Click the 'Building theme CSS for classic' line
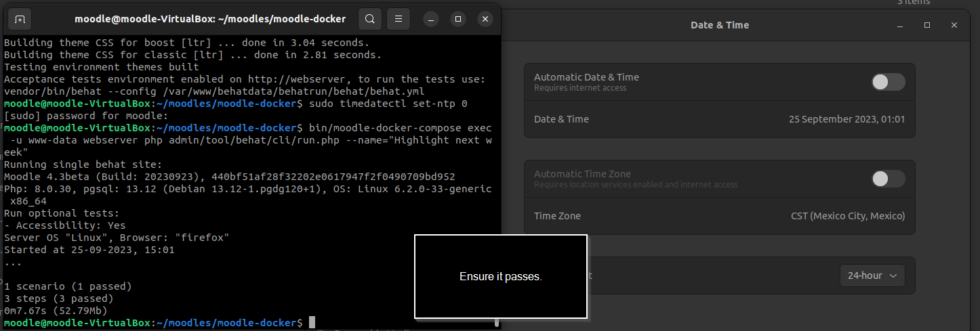Image resolution: width=980 pixels, height=331 pixels. pos(193,55)
